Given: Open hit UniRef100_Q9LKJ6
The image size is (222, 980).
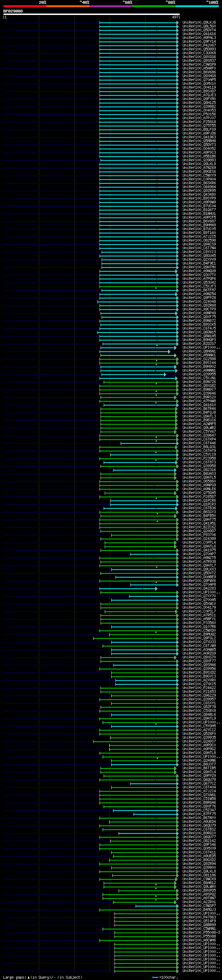Looking at the screenshot, I should click(199, 23).
